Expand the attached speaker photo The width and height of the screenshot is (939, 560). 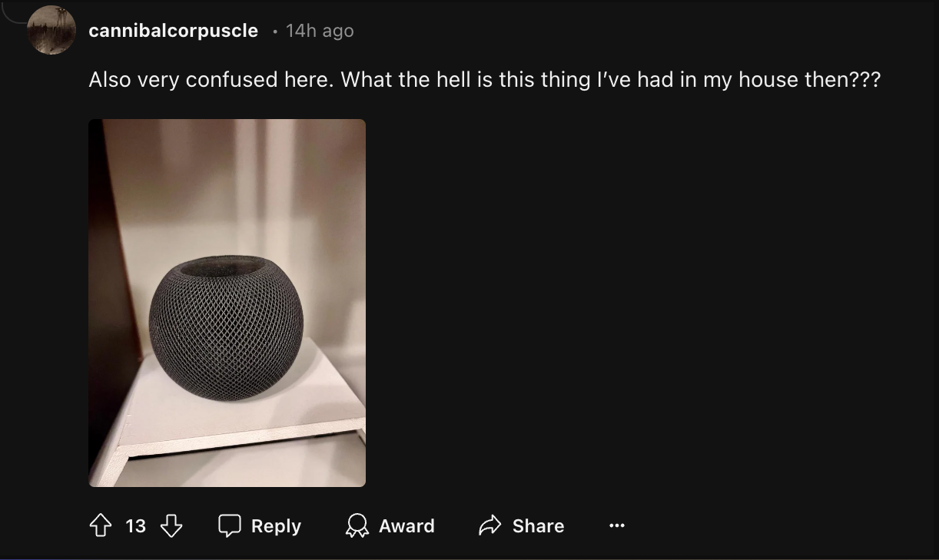227,303
